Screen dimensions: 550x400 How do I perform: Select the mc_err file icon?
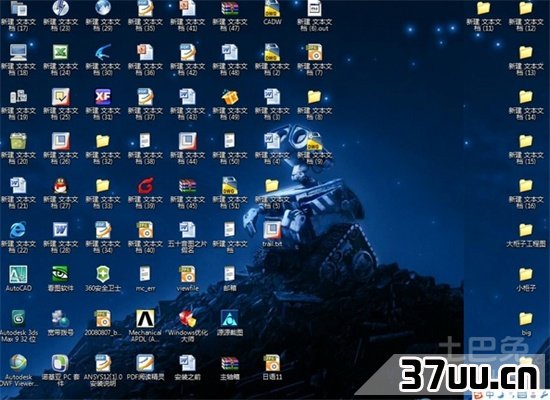click(x=145, y=274)
